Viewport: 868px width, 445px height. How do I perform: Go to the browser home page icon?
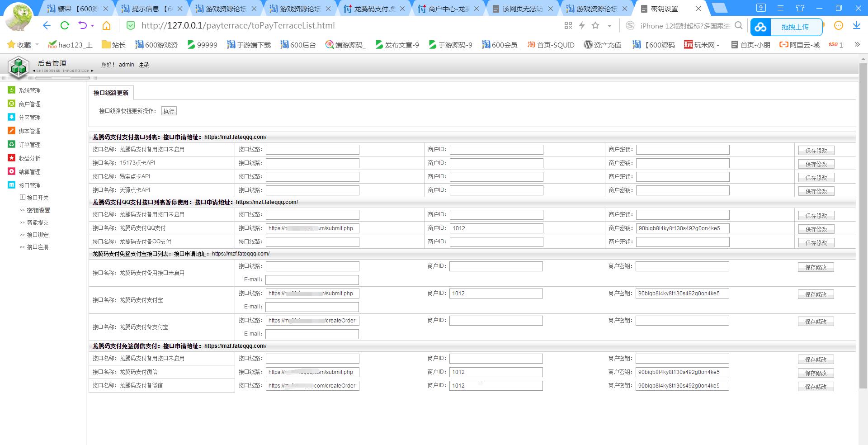click(x=106, y=26)
